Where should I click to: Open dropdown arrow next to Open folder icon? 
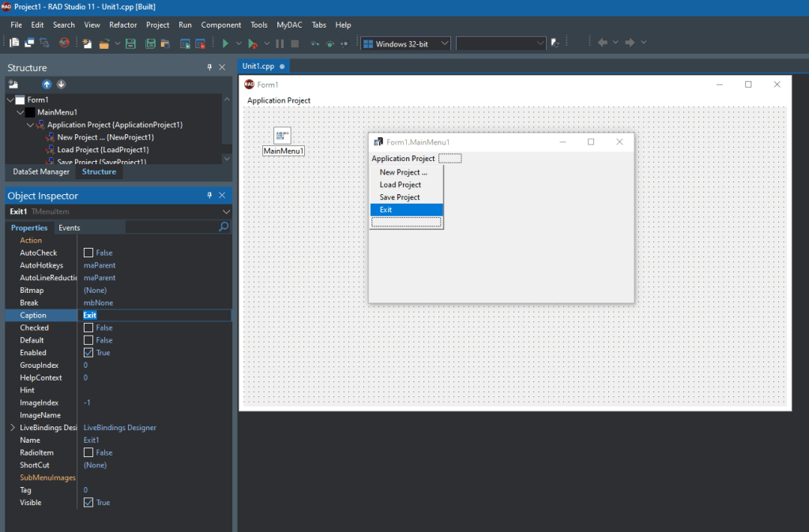click(117, 44)
